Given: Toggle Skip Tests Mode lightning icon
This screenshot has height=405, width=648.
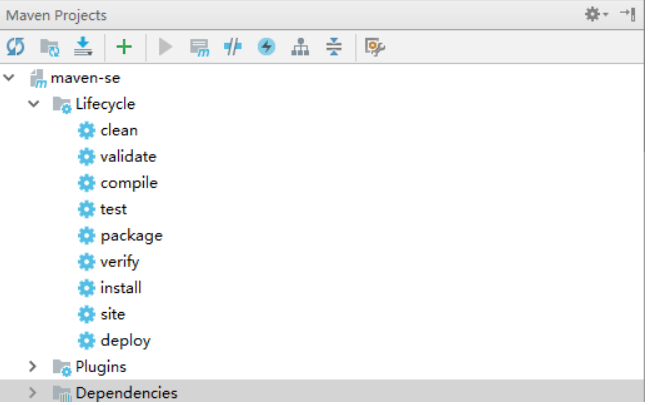Looking at the screenshot, I should pos(267,47).
